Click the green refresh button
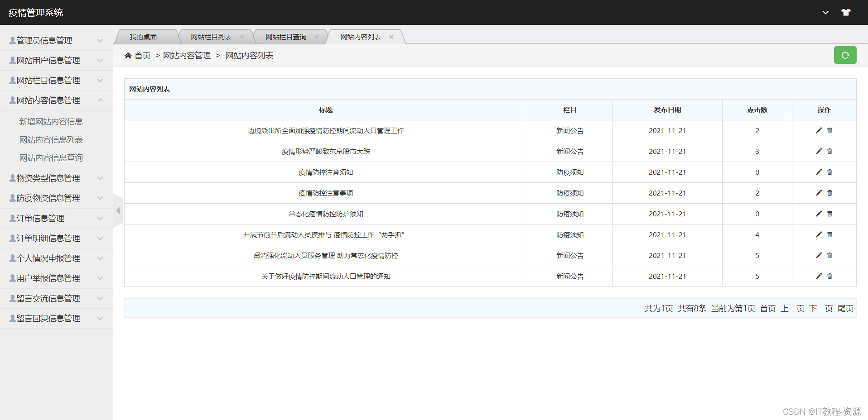 pos(845,55)
